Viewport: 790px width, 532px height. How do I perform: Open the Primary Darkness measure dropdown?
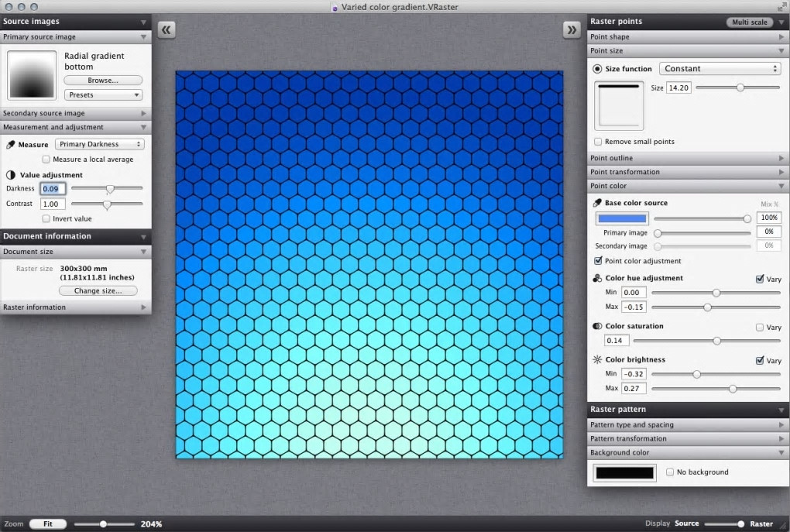(100, 144)
